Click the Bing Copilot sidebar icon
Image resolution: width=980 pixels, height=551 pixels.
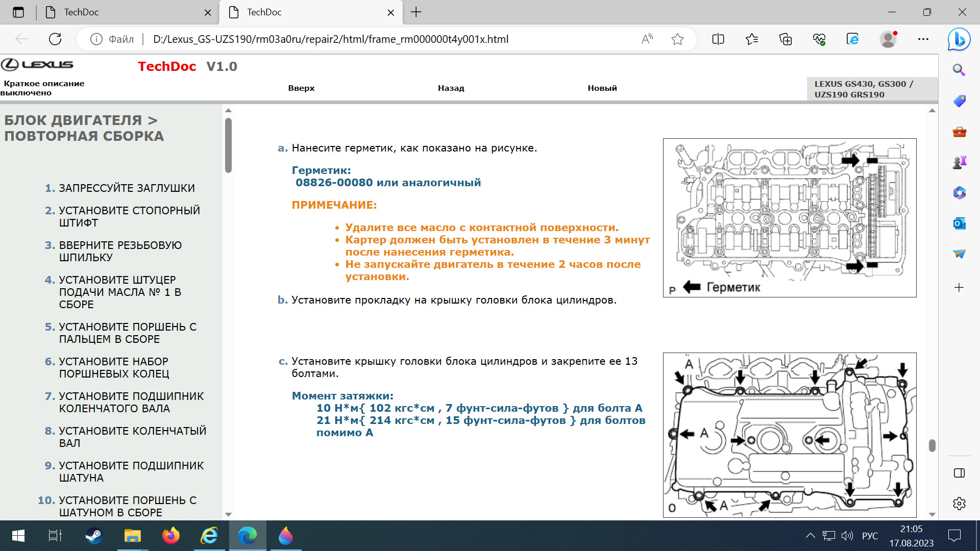(959, 39)
